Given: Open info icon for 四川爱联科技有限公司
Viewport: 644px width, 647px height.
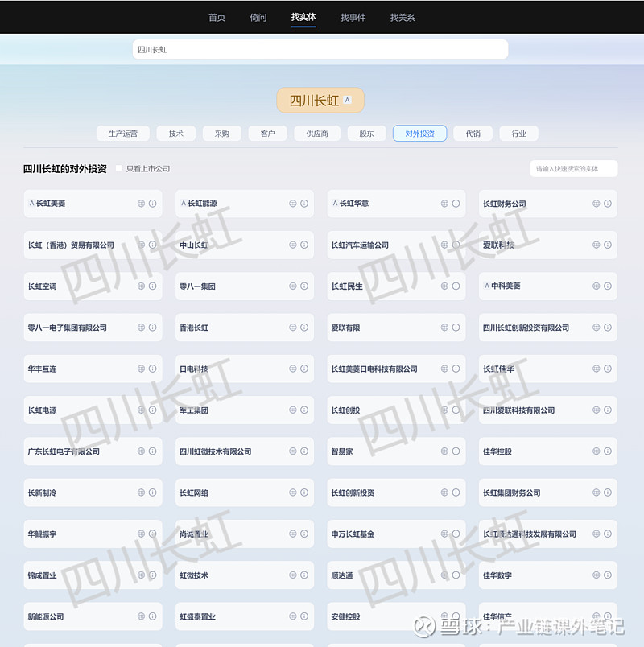Looking at the screenshot, I should [x=608, y=410].
